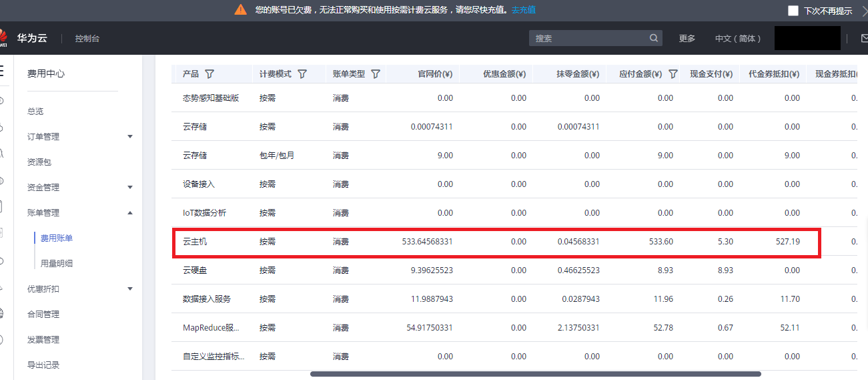Go to 总览 in sidebar
868x380 pixels.
coord(35,112)
